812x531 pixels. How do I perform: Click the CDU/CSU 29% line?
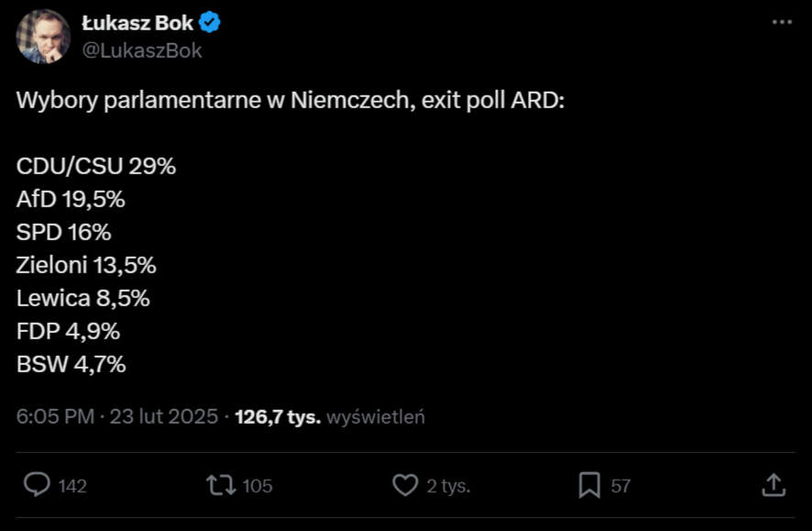(96, 166)
